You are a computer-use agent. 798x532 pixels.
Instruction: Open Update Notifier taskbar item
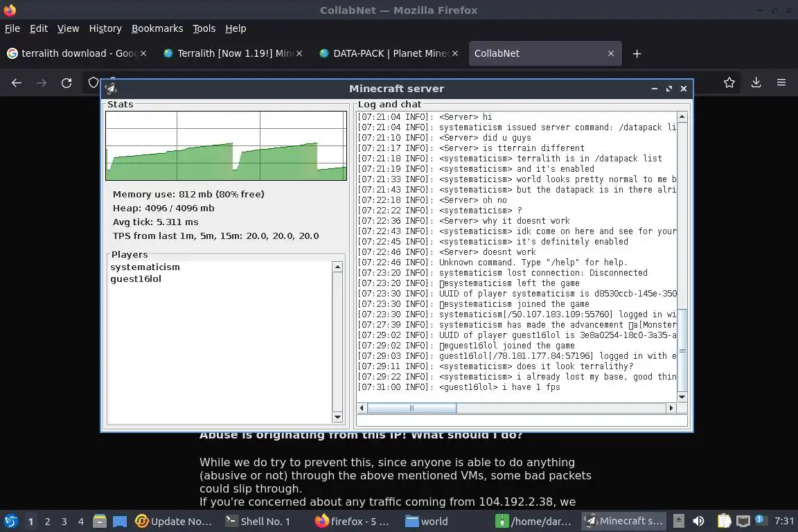174,521
